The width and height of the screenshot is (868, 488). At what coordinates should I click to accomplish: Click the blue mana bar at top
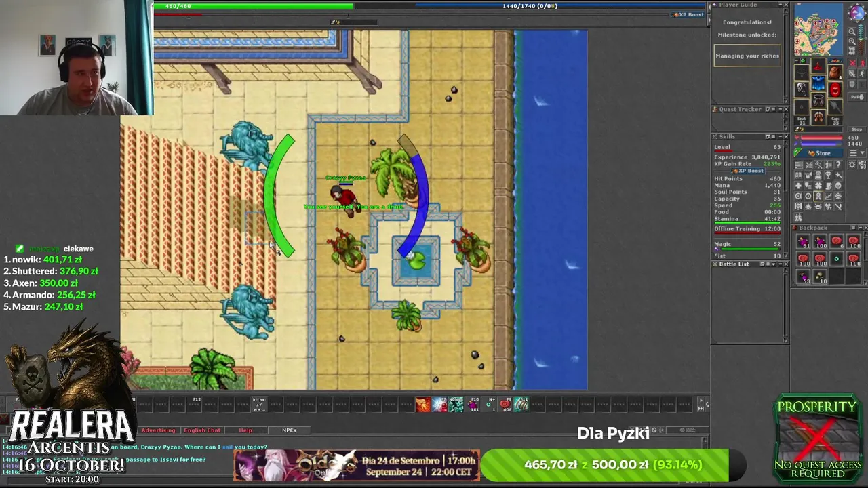click(559, 6)
